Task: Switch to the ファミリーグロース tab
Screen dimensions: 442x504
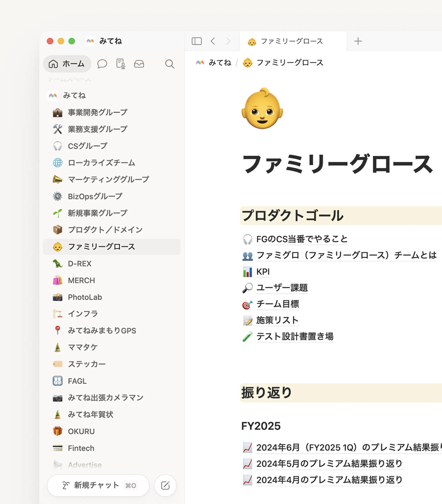Action: pos(293,41)
